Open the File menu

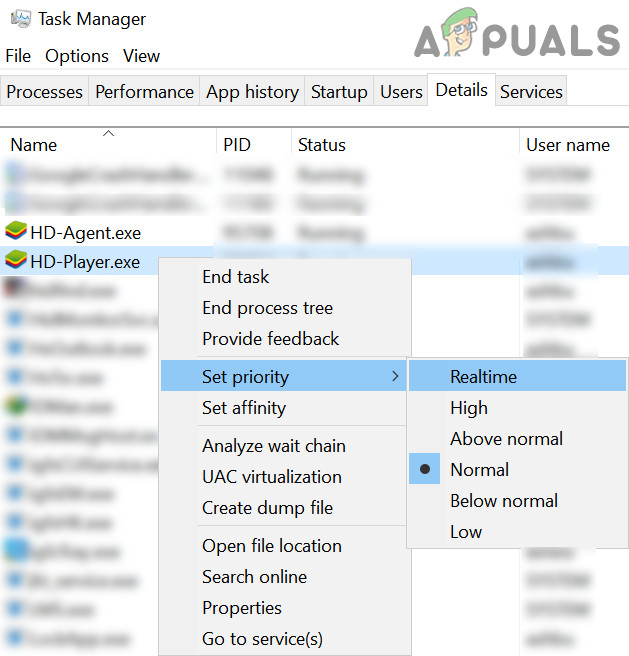[18, 56]
